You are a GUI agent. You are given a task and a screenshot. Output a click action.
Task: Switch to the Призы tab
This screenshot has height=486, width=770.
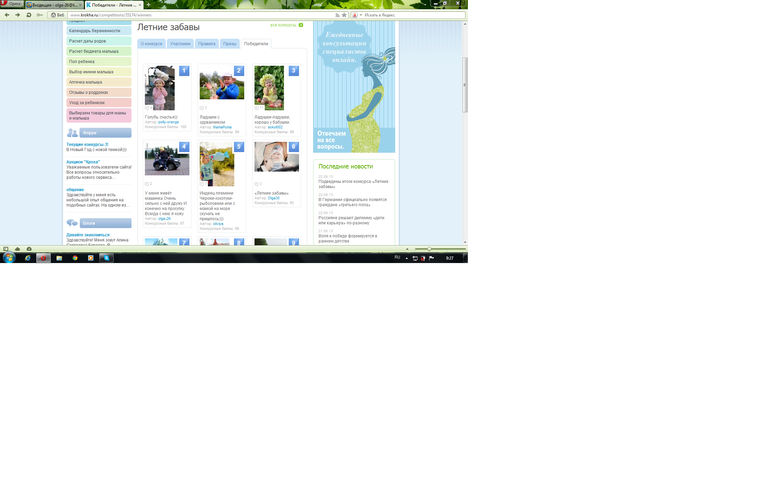coord(230,44)
